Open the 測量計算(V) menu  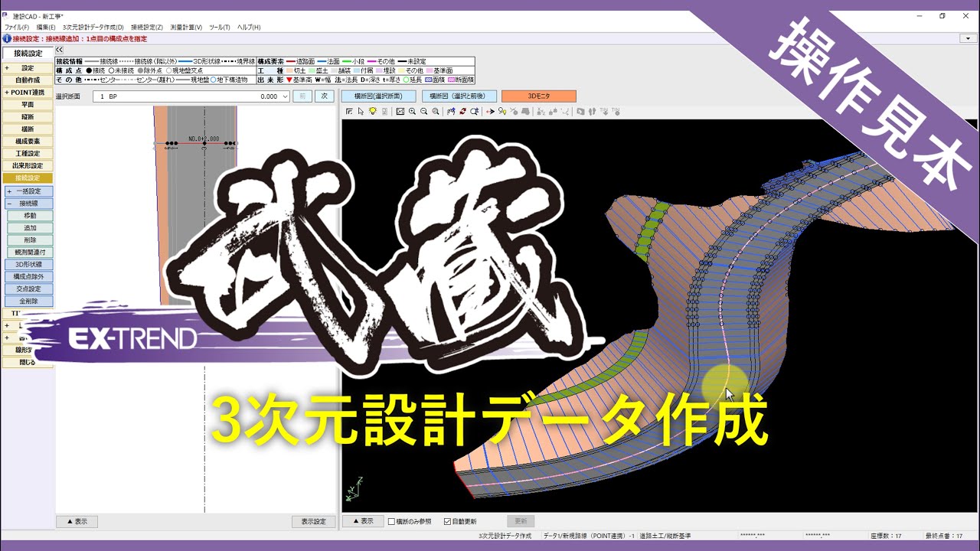(186, 27)
